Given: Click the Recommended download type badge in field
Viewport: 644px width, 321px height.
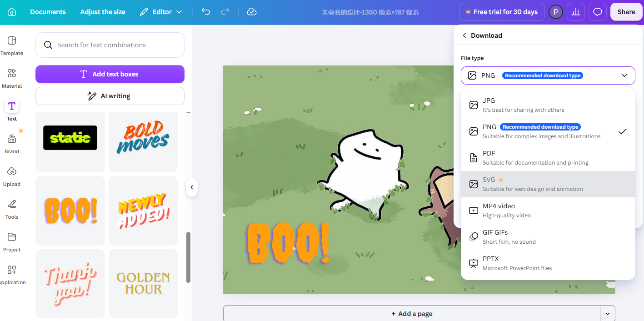Looking at the screenshot, I should [543, 75].
